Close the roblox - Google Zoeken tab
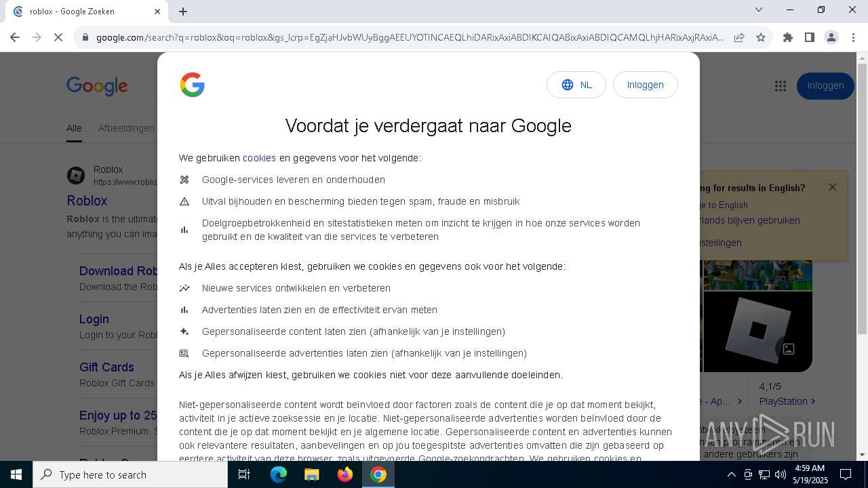Image resolution: width=868 pixels, height=488 pixels. 157,12
